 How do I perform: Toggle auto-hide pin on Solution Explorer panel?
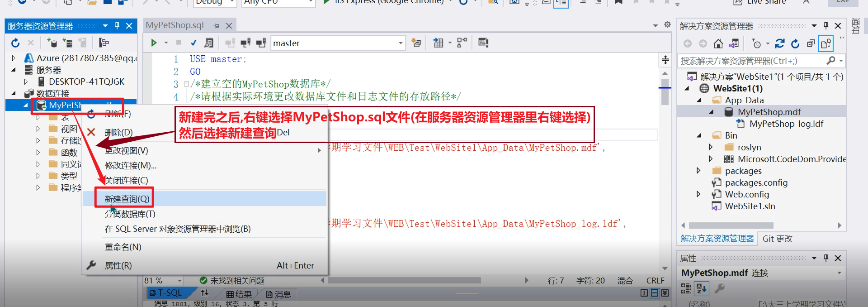pos(826,26)
